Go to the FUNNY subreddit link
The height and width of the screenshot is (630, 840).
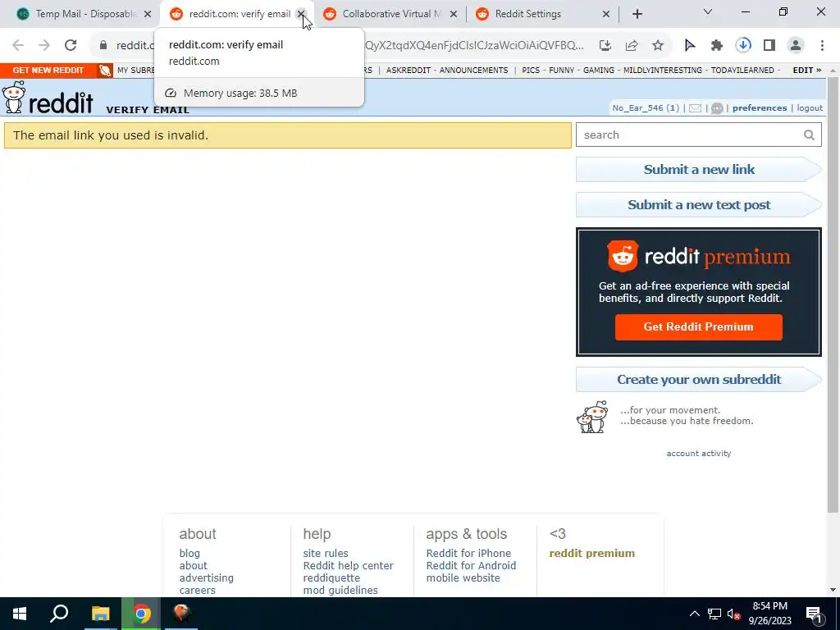click(561, 71)
